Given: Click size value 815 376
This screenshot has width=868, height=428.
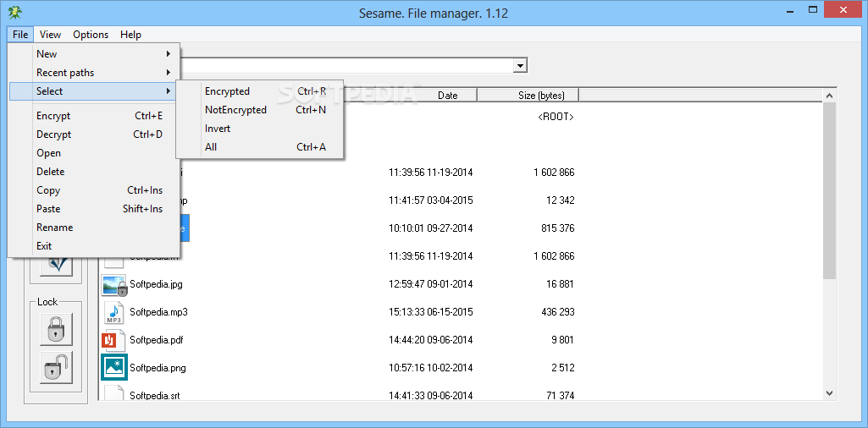Looking at the screenshot, I should point(557,228).
